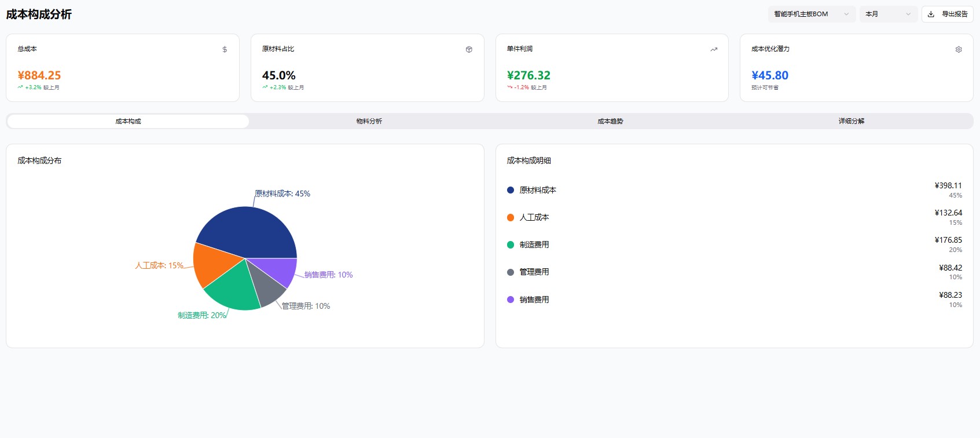Open the 成本趋势 tab
This screenshot has height=438, width=980.
[610, 121]
